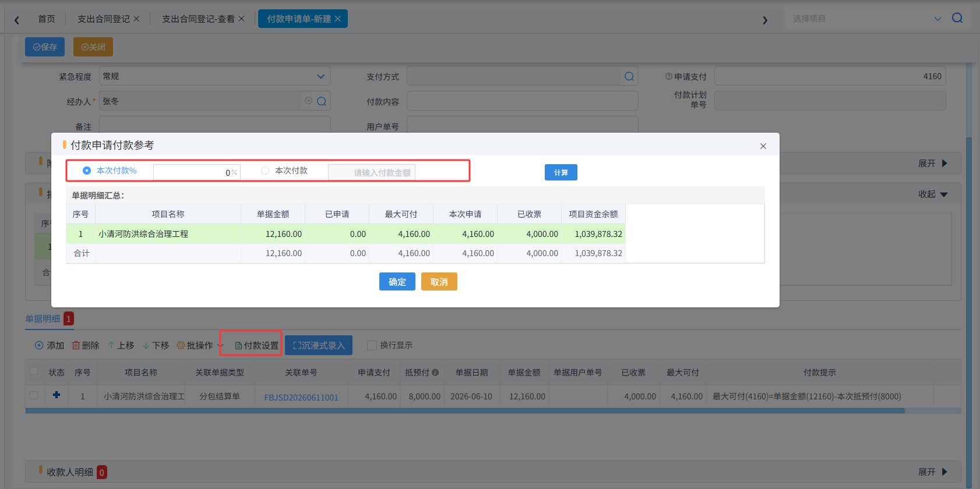
Task: Select the 本次付款 radio option
Action: tap(265, 171)
